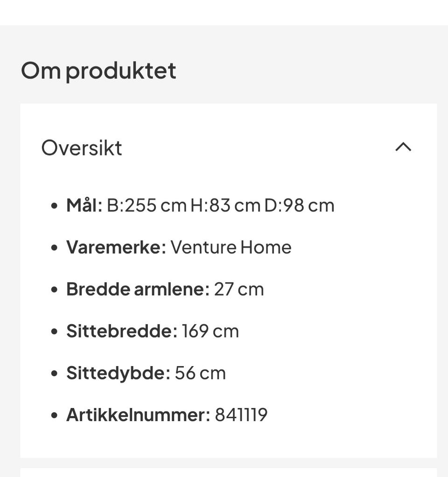Click the Bredde armlene row

tap(165, 289)
